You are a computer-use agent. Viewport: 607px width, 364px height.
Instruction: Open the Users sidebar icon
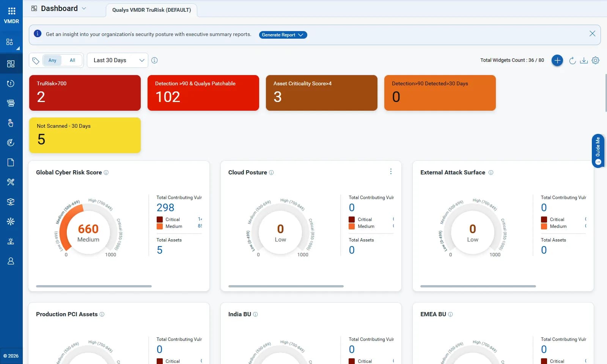click(11, 261)
